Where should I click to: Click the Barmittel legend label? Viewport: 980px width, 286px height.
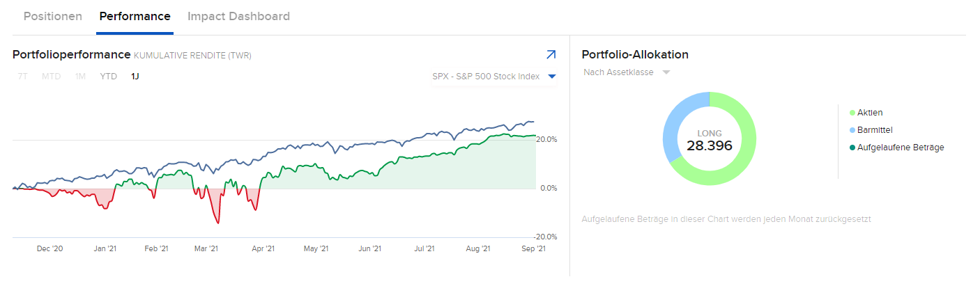[x=875, y=130]
